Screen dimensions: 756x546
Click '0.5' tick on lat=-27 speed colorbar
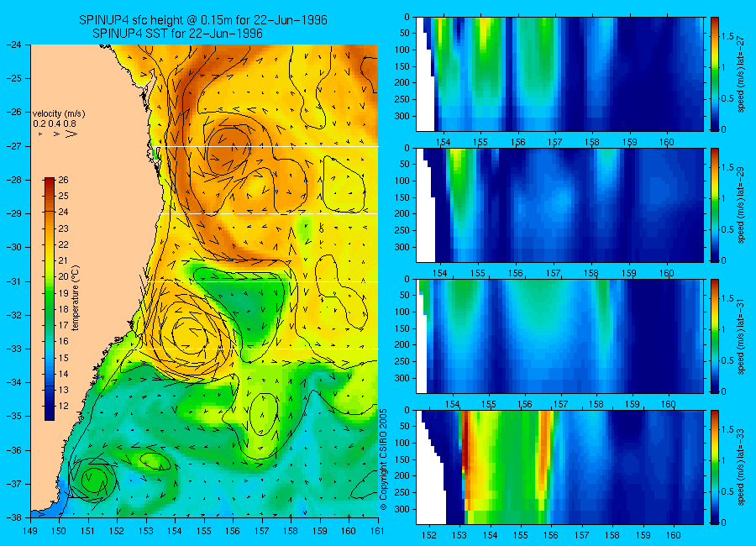(728, 98)
